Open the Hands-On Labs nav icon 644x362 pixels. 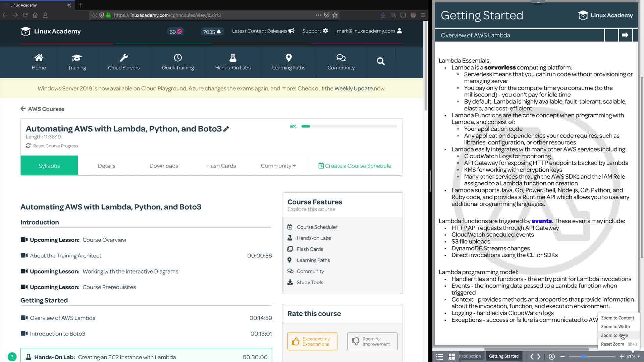point(233,58)
